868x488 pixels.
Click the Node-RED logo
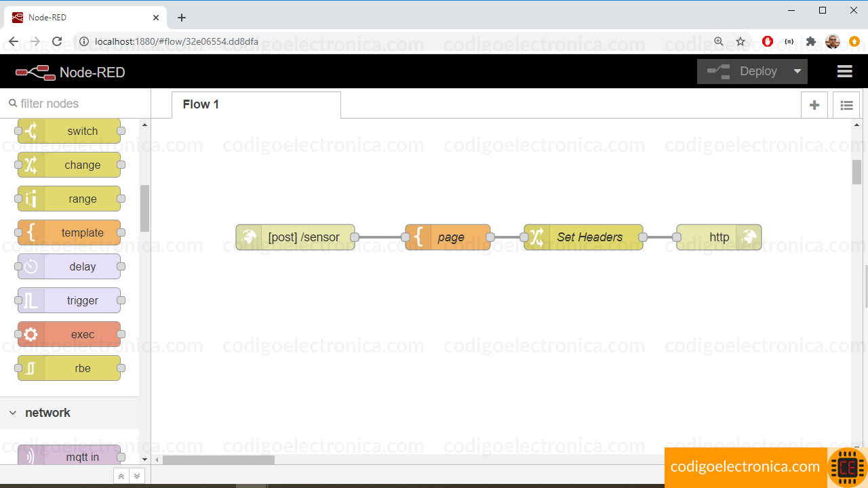(x=70, y=72)
